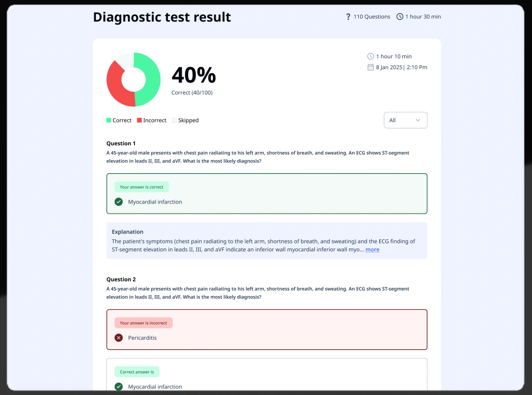532x395 pixels.
Task: Click the Correct answer is badge
Action: pyautogui.click(x=137, y=372)
